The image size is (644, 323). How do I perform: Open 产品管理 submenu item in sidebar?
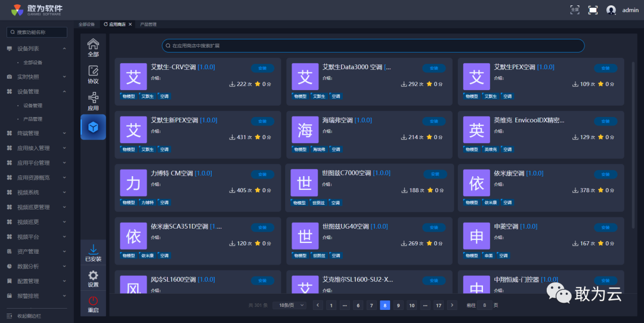[33, 119]
